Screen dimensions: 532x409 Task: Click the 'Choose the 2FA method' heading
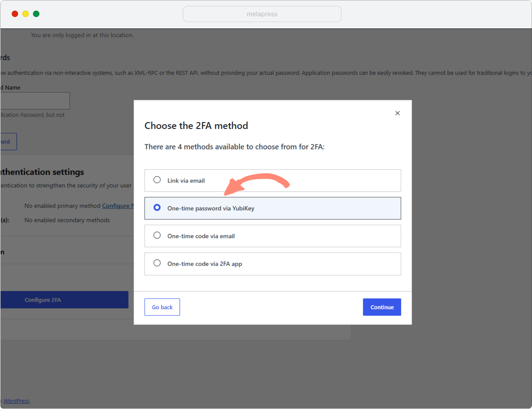tap(196, 126)
